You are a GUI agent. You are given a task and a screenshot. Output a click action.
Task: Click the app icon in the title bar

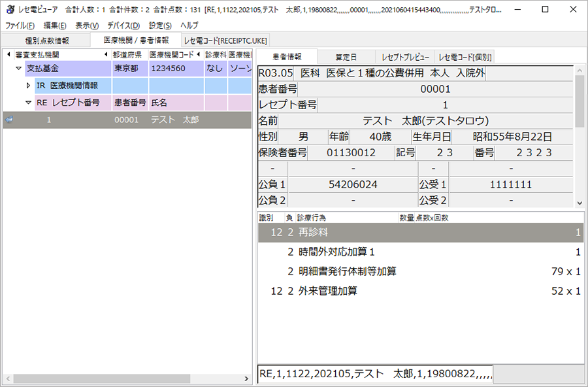coord(10,9)
